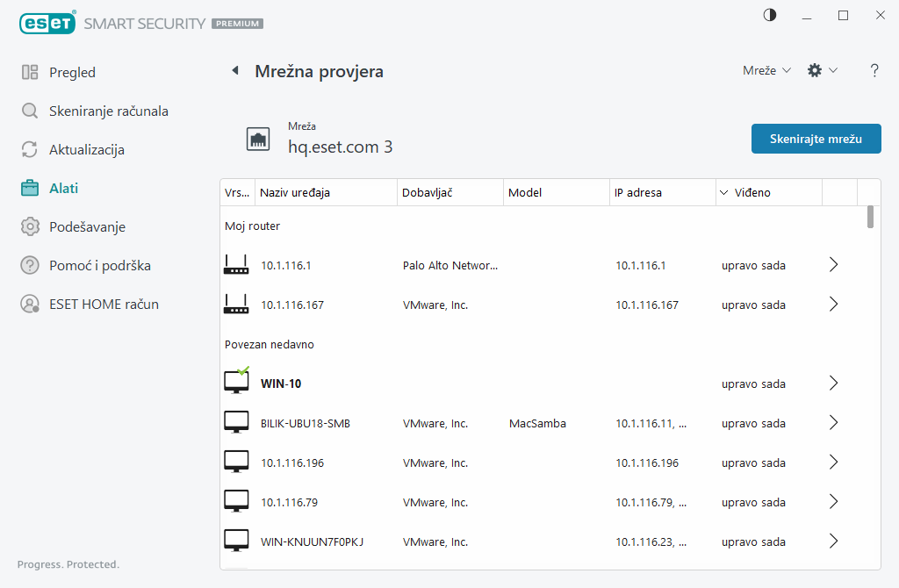Screen dimensions: 899x588
Task: Open Podešavanje settings page
Action: (x=87, y=227)
